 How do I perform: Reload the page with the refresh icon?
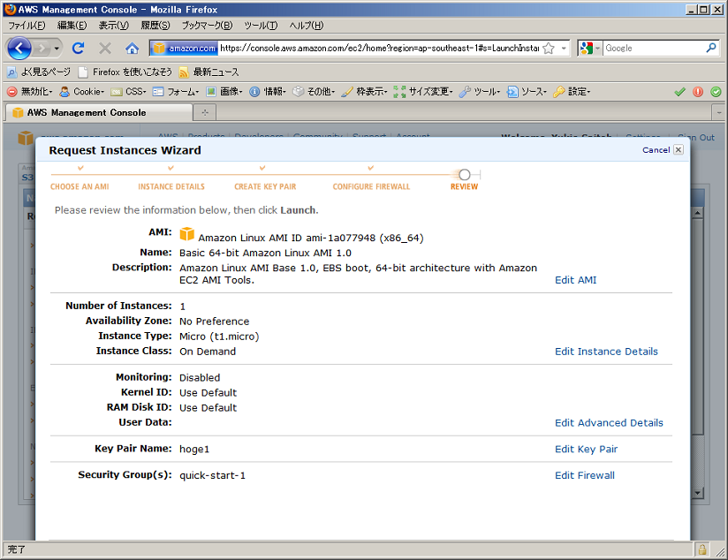78,48
